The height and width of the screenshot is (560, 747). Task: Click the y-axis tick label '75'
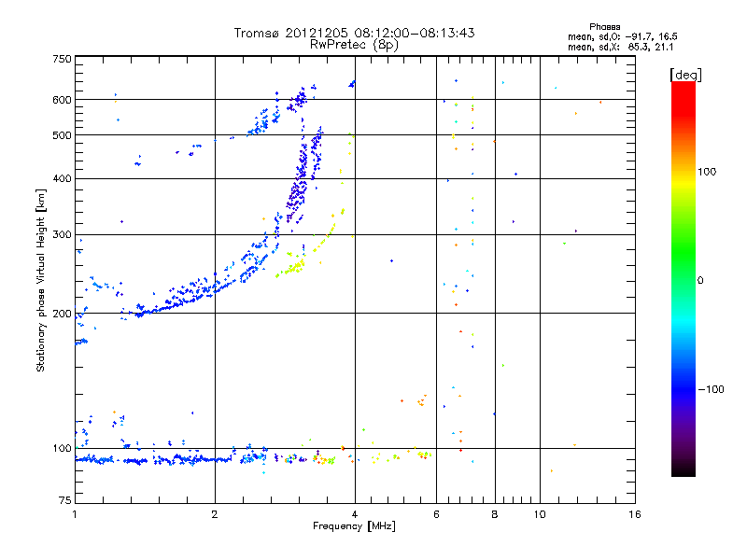tap(65, 500)
